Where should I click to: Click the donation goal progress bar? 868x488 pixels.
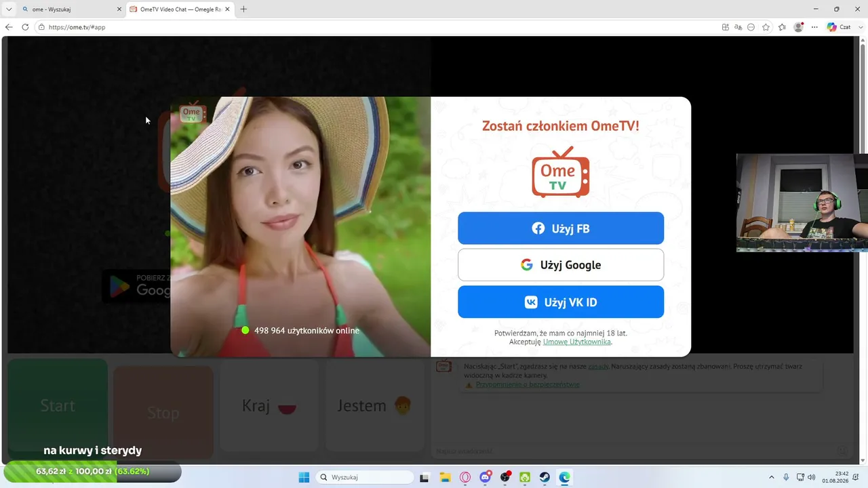92,471
